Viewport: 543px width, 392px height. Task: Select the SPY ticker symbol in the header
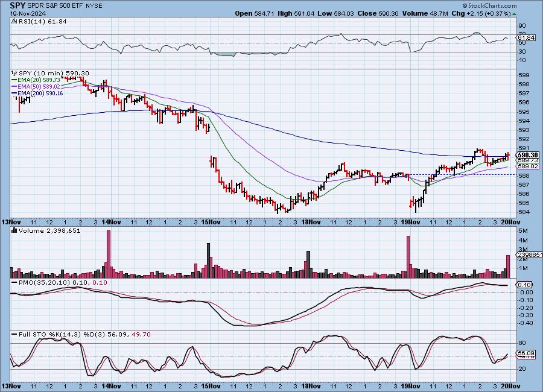(x=17, y=5)
